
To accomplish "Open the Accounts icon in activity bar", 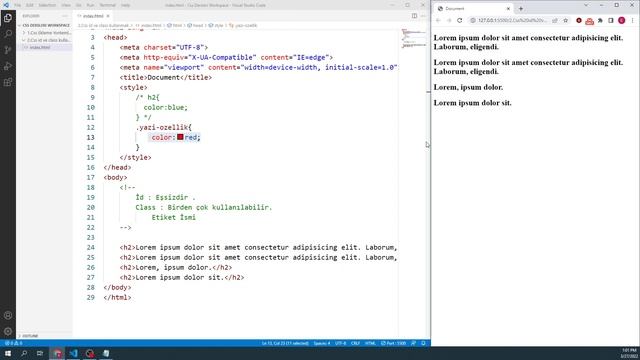I will pos(8,315).
